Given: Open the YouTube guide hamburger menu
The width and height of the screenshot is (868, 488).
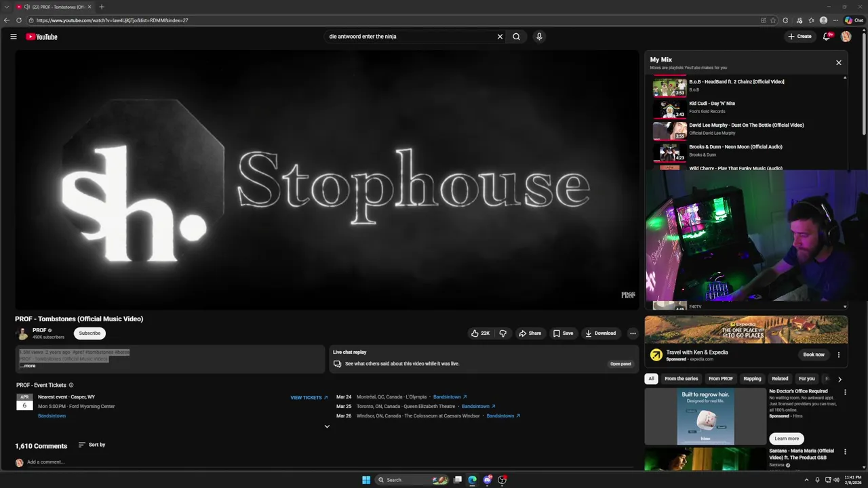Looking at the screenshot, I should click(x=14, y=37).
